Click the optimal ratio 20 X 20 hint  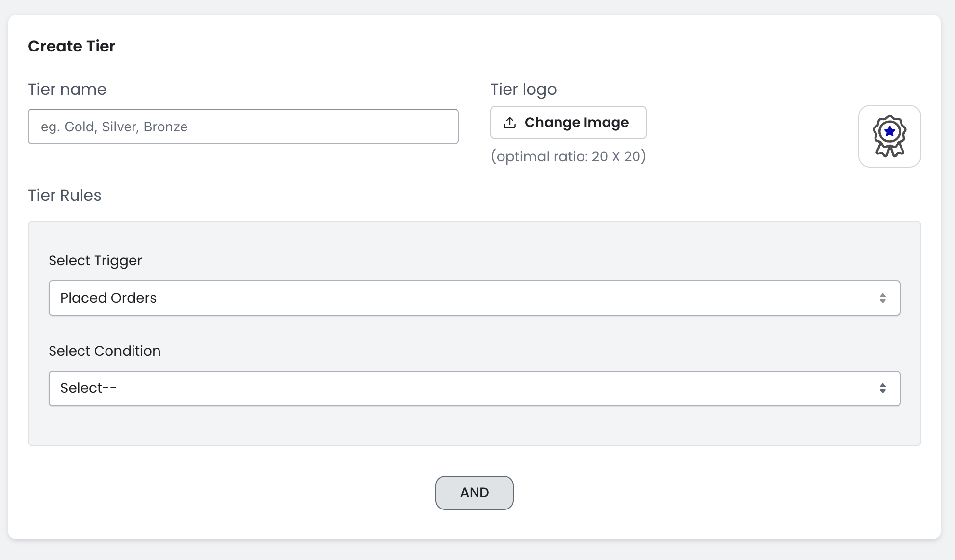coord(568,156)
